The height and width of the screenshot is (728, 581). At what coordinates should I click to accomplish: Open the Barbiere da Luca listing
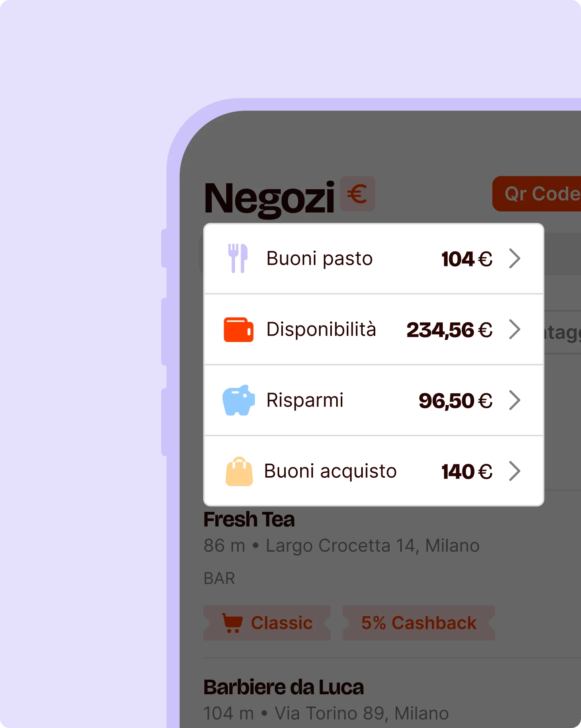pyautogui.click(x=283, y=687)
